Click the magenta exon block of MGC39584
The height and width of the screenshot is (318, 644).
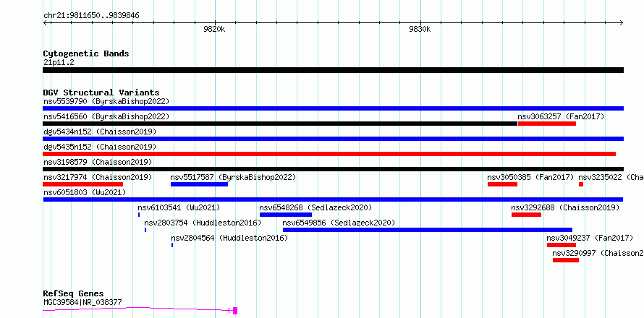click(235, 311)
